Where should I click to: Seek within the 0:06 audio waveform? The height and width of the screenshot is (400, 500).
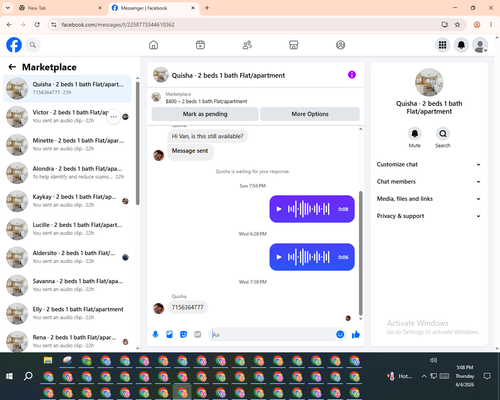tap(309, 257)
